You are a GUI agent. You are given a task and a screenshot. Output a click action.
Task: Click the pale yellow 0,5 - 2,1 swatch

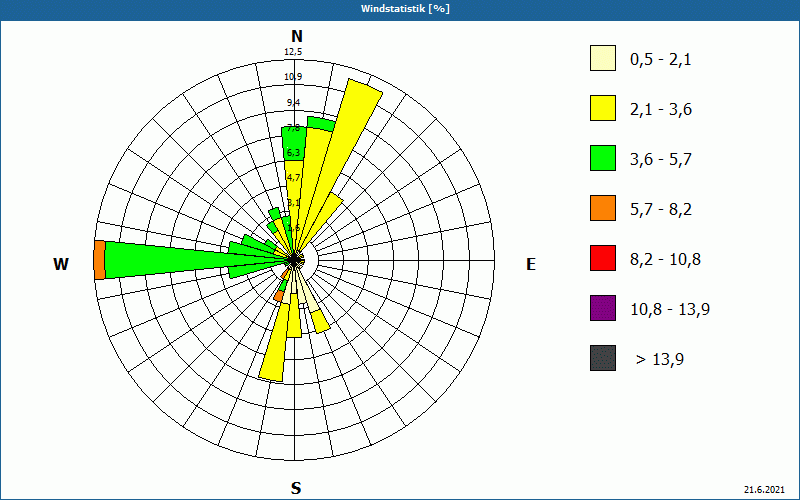603,58
